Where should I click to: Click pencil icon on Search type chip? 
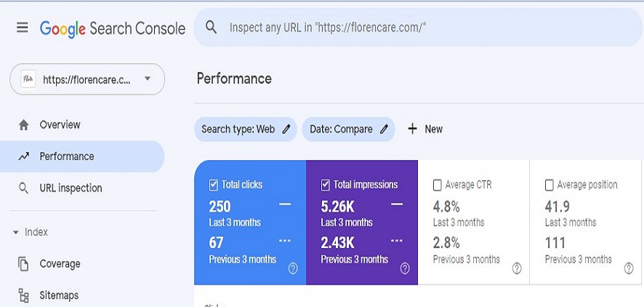coord(286,129)
